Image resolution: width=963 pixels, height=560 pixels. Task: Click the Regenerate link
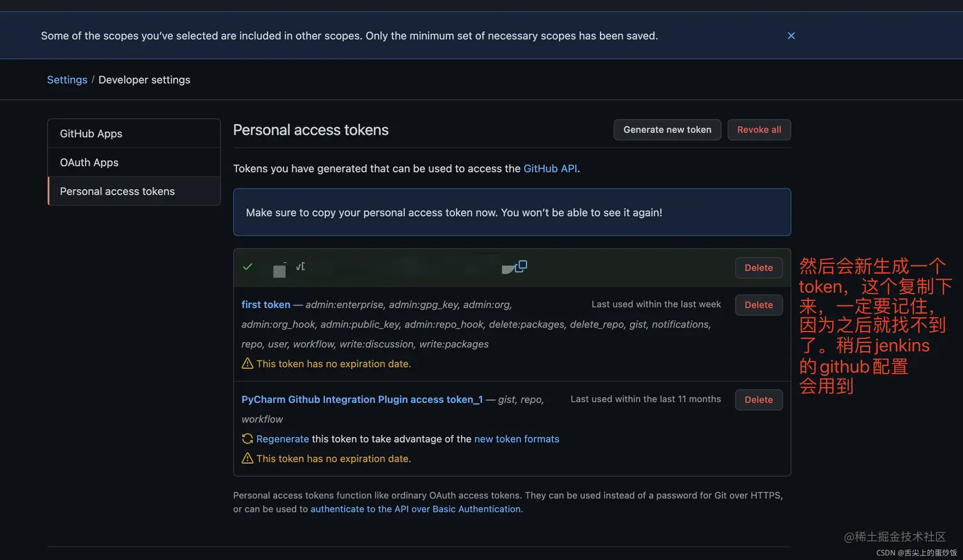coord(282,439)
